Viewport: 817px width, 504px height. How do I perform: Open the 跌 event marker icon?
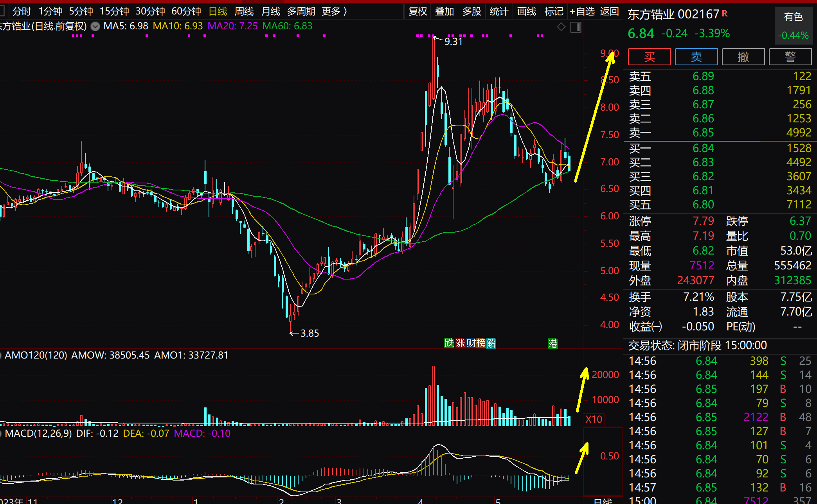[x=449, y=343]
